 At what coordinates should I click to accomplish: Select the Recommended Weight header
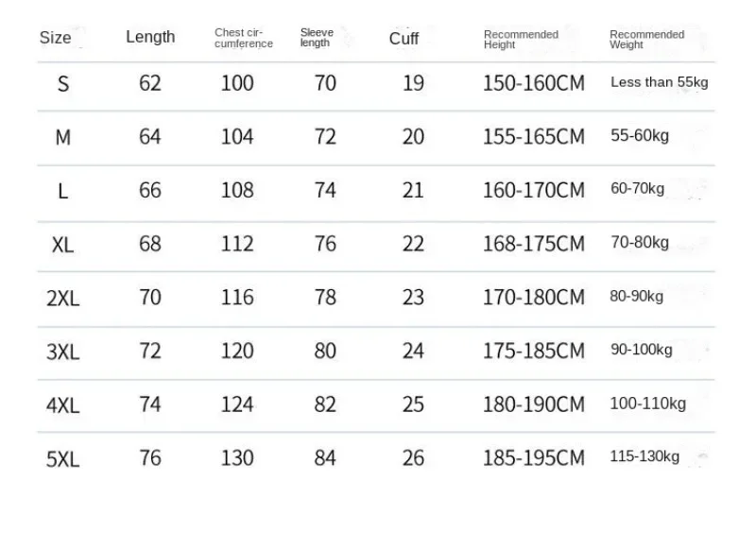tap(646, 40)
